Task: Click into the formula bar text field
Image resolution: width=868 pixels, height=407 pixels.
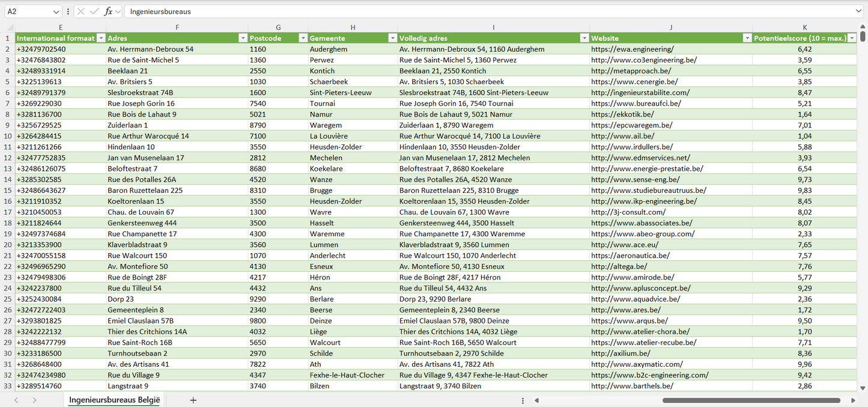Action: point(481,11)
